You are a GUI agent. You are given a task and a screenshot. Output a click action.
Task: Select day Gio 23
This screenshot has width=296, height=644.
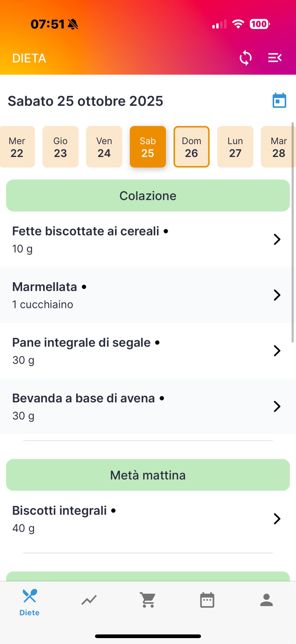(x=60, y=147)
